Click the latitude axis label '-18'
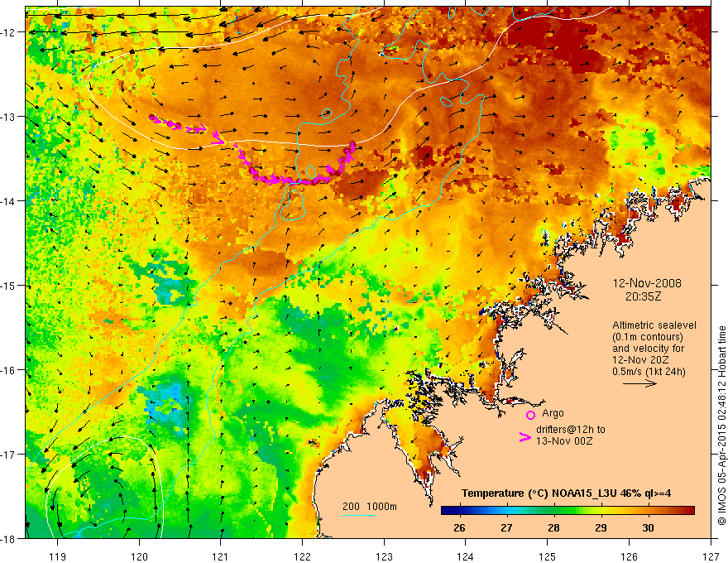The height and width of the screenshot is (563, 728). click(x=9, y=539)
